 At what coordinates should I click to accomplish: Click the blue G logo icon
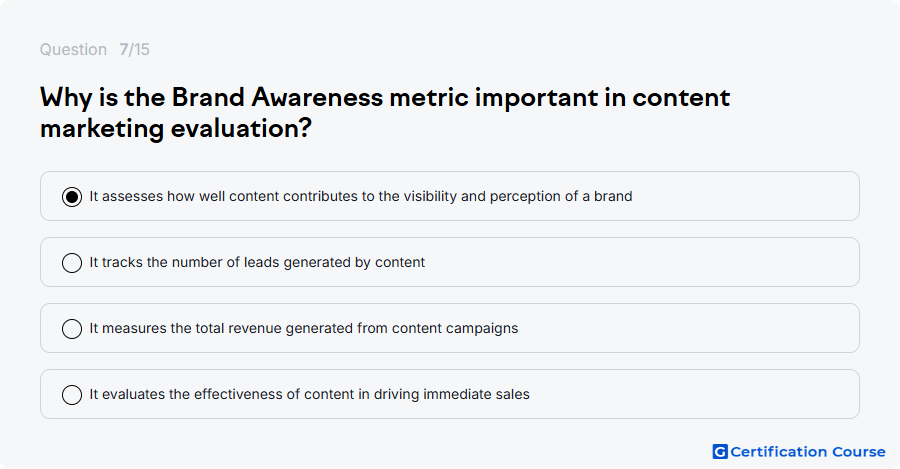click(x=720, y=452)
